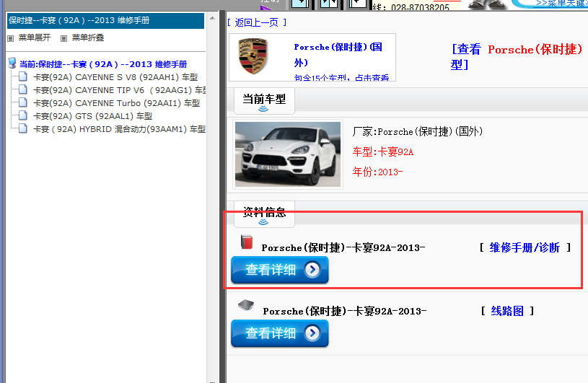Screen dimensions: 588x383
Task: Open CAYENNE Turbo (92AAI1) tree entry
Action: point(117,103)
